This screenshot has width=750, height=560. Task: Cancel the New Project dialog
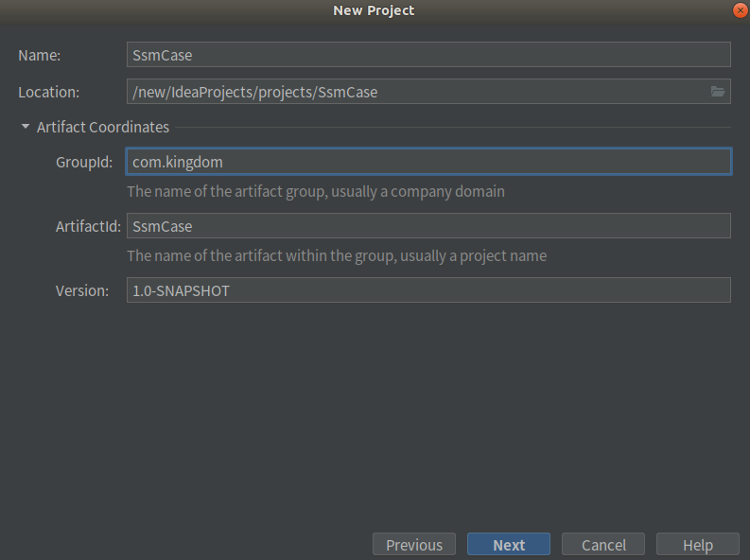(x=603, y=545)
